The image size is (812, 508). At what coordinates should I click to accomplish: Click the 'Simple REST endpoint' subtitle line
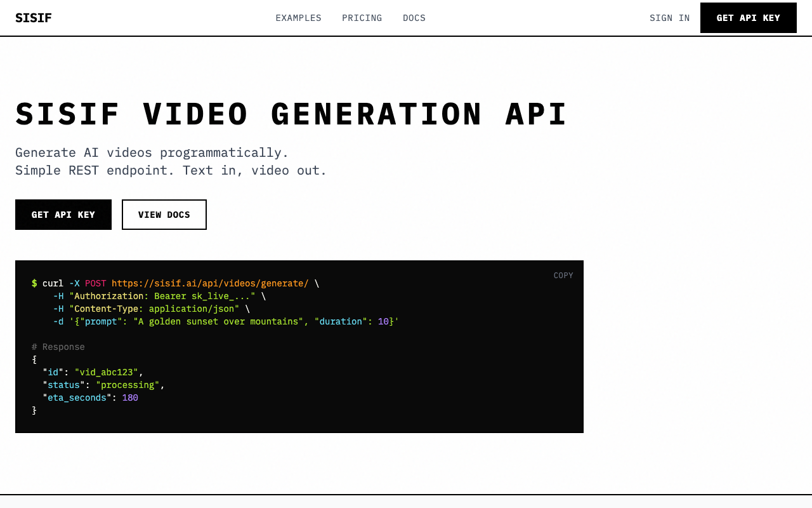coord(171,170)
